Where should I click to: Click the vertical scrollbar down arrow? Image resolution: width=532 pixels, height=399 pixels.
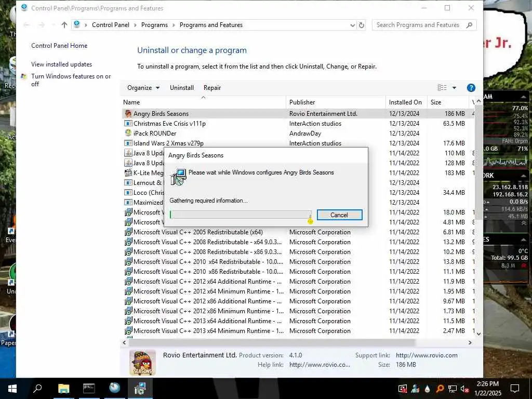478,334
